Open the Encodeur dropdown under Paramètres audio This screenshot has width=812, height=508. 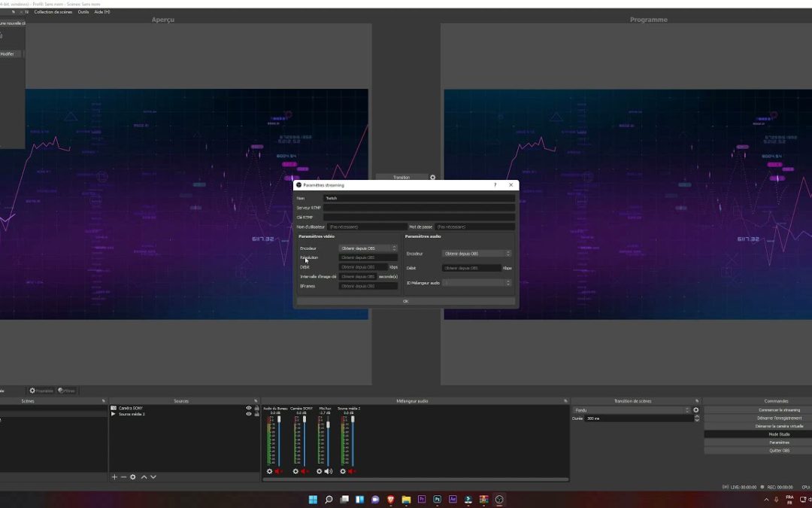[475, 254]
